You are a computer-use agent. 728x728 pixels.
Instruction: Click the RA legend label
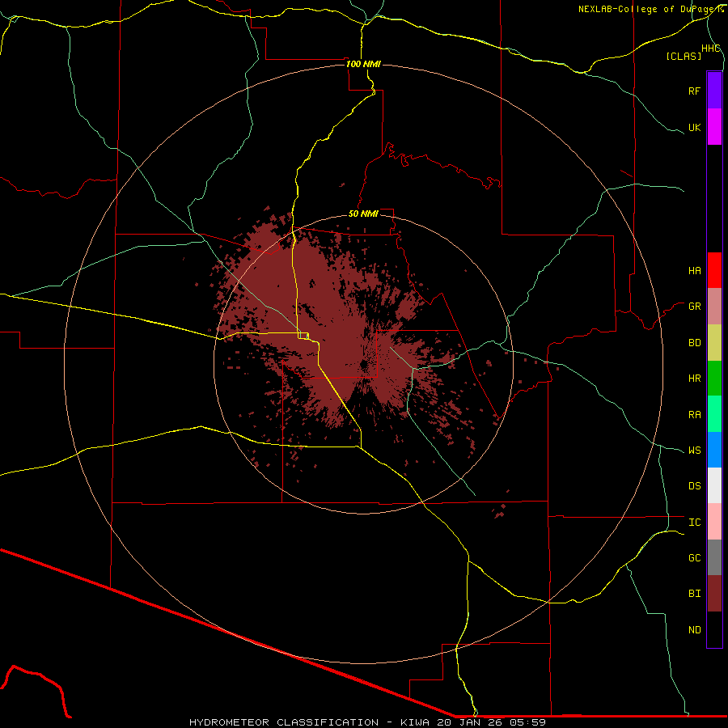694,415
